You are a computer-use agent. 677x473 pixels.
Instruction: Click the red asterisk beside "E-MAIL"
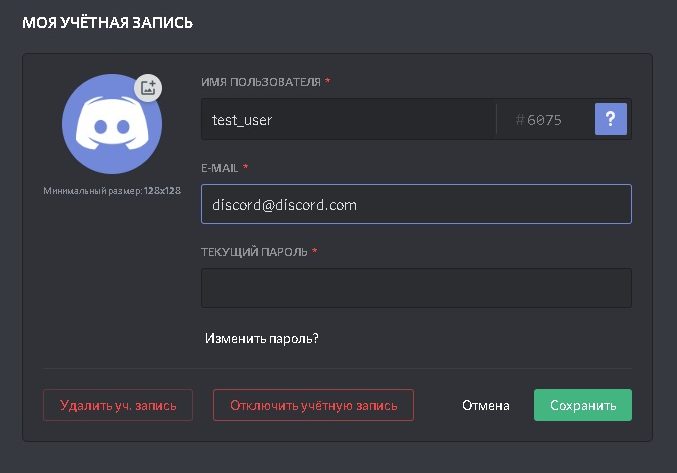pos(245,168)
